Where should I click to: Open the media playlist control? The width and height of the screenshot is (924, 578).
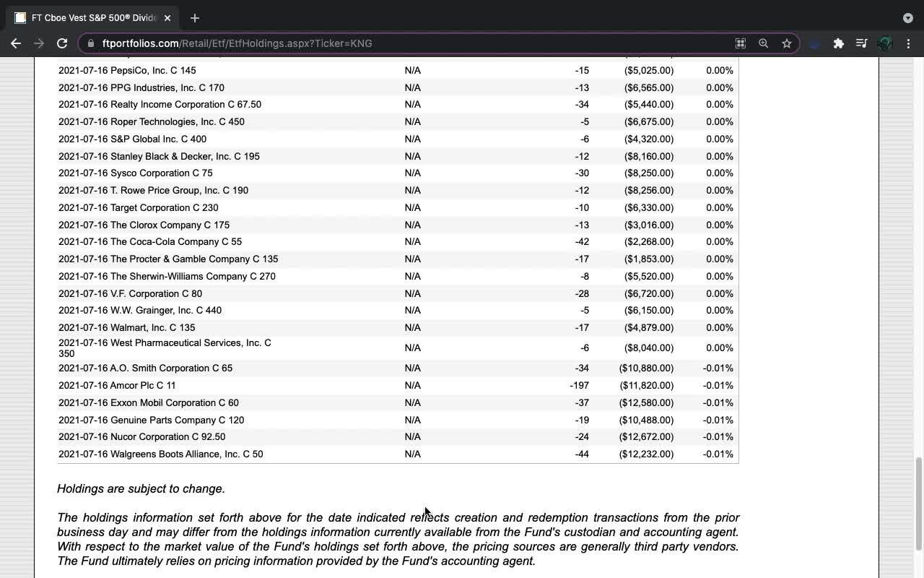coord(861,43)
